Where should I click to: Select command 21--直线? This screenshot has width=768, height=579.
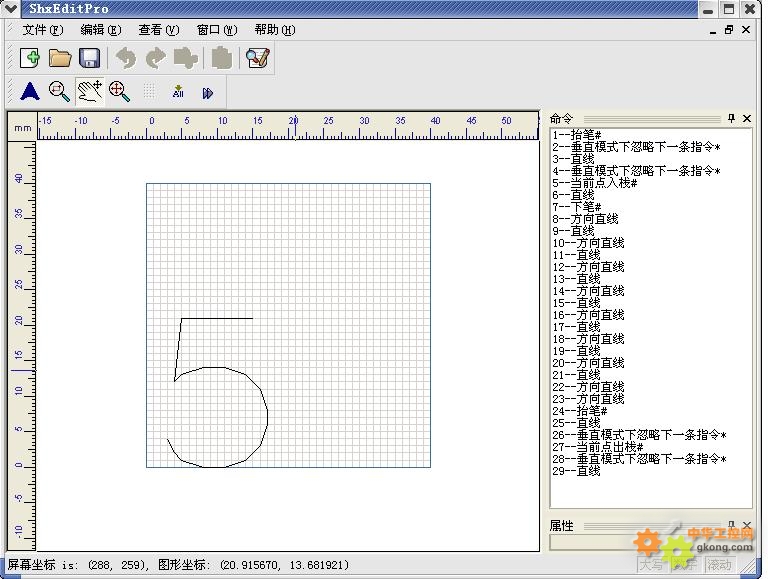(x=576, y=375)
